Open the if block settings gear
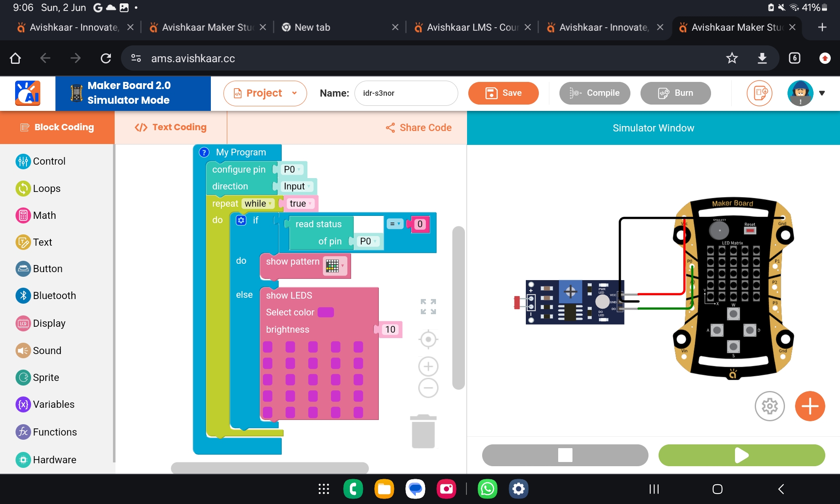Screen dimensions: 840x504 pyautogui.click(x=241, y=220)
